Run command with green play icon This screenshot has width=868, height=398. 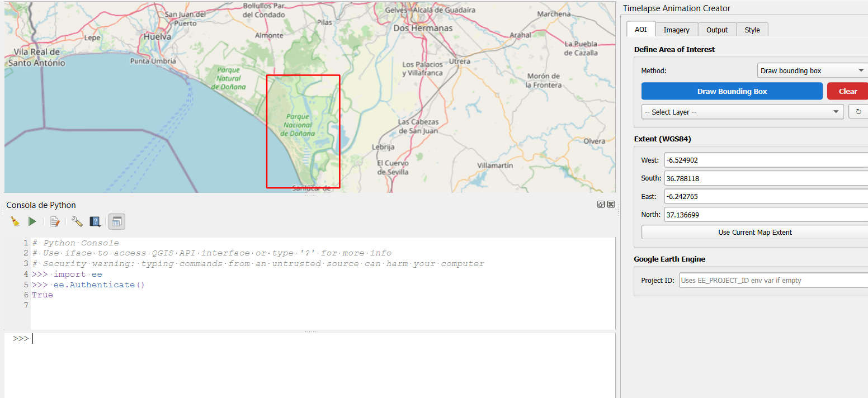coord(32,222)
